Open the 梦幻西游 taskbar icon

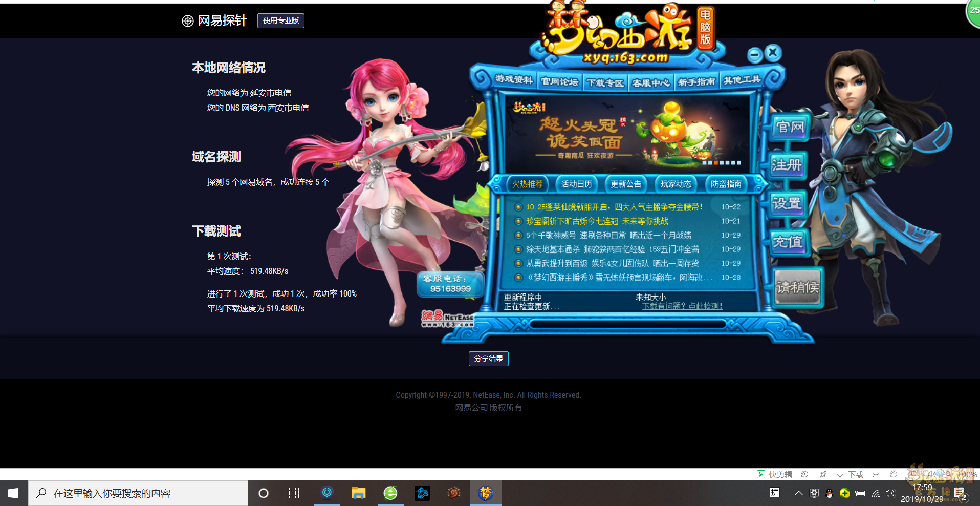point(486,493)
